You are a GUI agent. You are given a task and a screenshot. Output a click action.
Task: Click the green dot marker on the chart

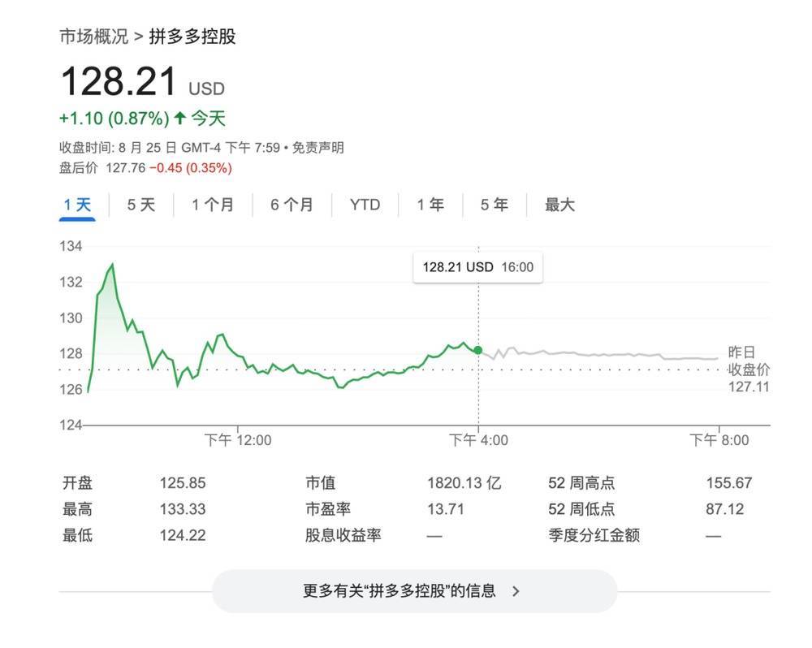(478, 350)
